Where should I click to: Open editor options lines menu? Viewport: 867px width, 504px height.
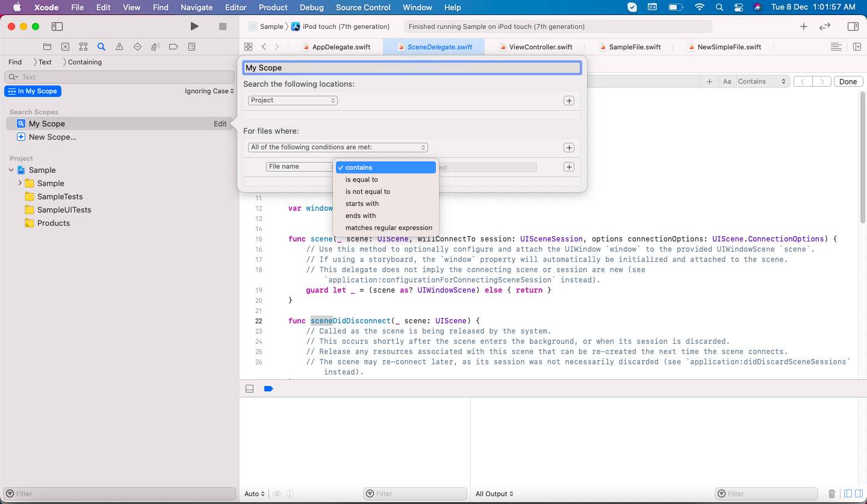[836, 47]
